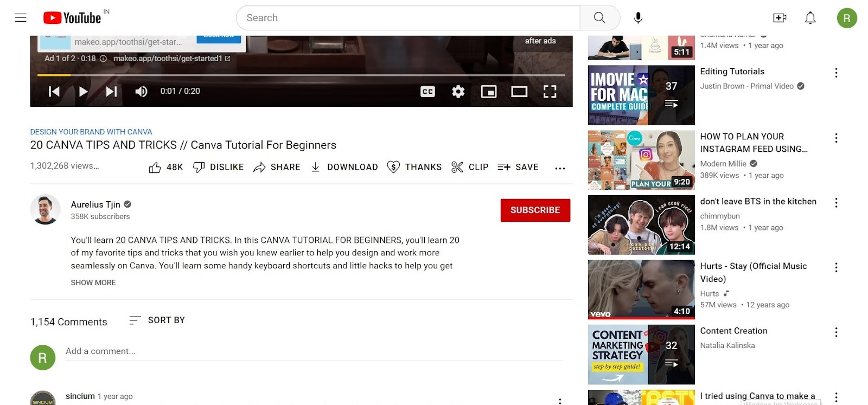868x405 pixels.
Task: Save video to a playlist
Action: [518, 167]
